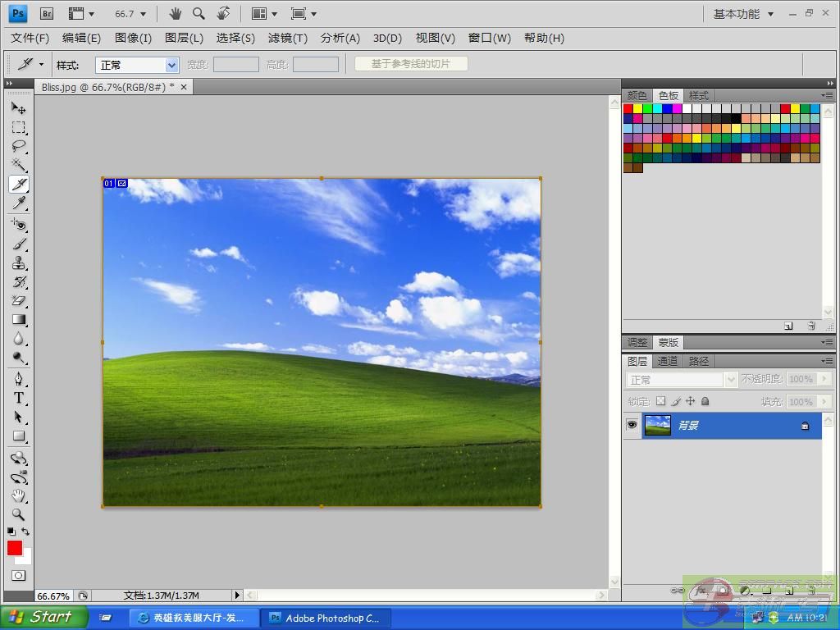Screen dimensions: 840x630
Task: Select the Eraser tool
Action: click(x=19, y=300)
